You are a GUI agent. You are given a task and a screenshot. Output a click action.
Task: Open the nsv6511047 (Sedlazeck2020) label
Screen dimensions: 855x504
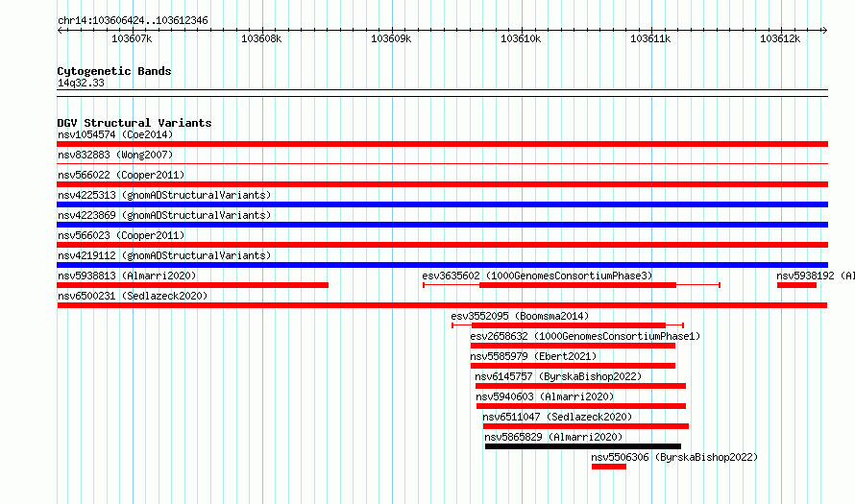pyautogui.click(x=557, y=417)
